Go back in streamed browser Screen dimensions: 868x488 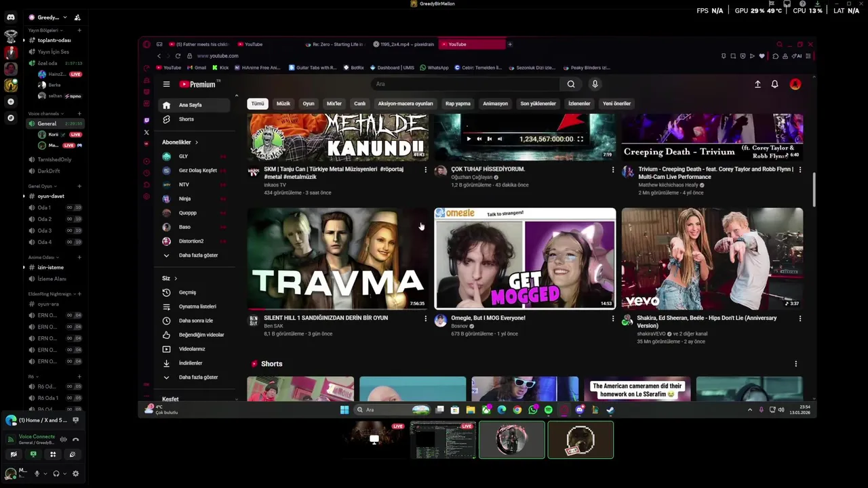(159, 56)
